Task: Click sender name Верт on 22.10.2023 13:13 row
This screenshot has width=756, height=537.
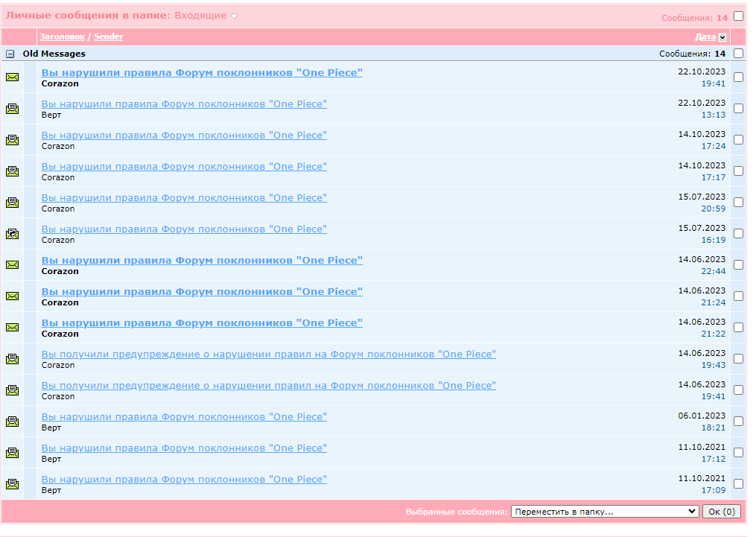Action: point(51,115)
